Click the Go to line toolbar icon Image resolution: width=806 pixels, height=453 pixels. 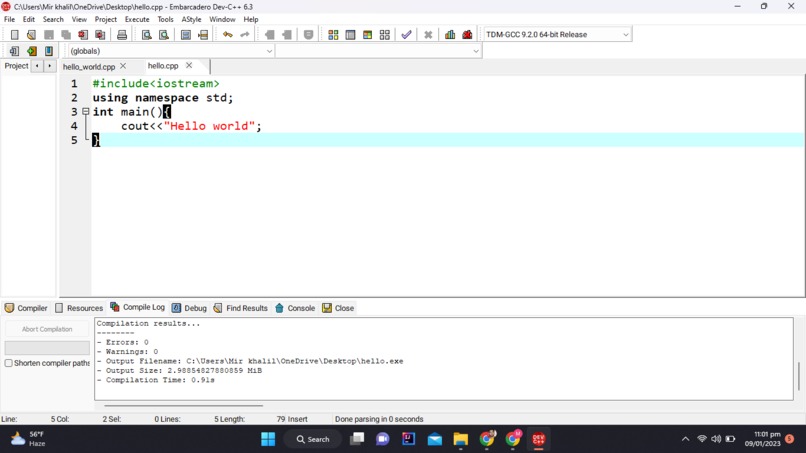204,34
